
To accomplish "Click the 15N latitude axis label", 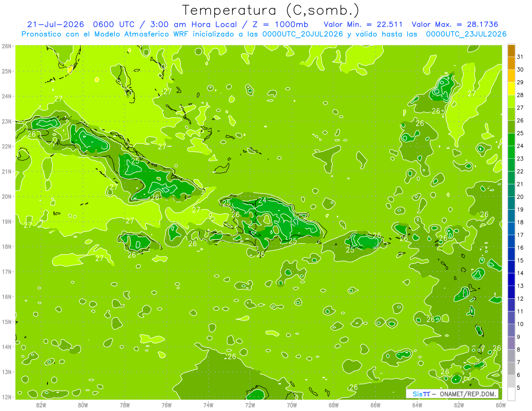I will (x=7, y=321).
